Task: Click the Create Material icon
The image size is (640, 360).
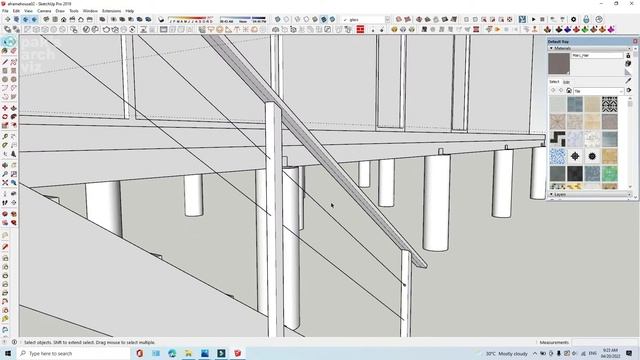Action: point(628,63)
